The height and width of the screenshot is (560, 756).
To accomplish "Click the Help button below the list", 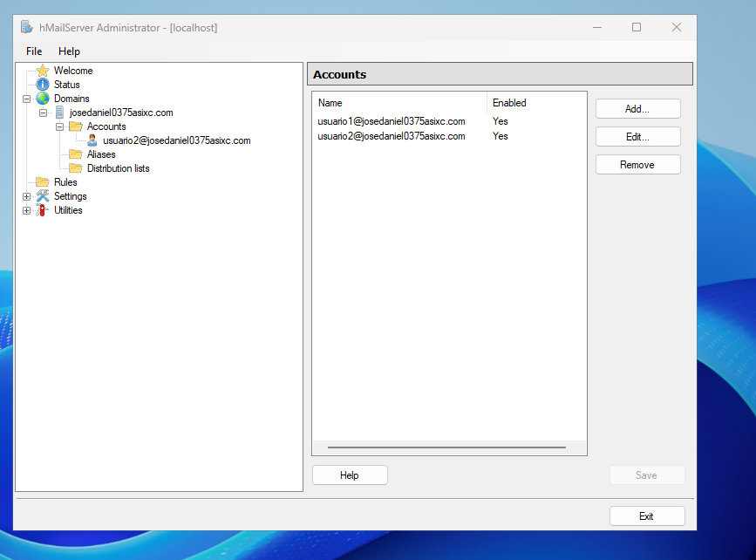I will (x=350, y=475).
